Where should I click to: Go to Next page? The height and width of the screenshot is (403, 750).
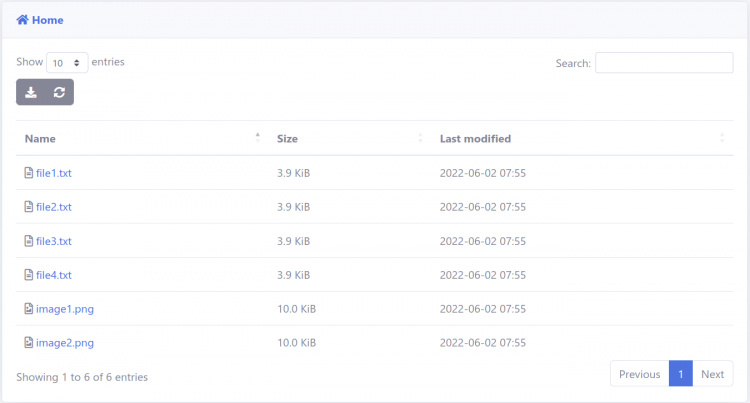tap(712, 374)
